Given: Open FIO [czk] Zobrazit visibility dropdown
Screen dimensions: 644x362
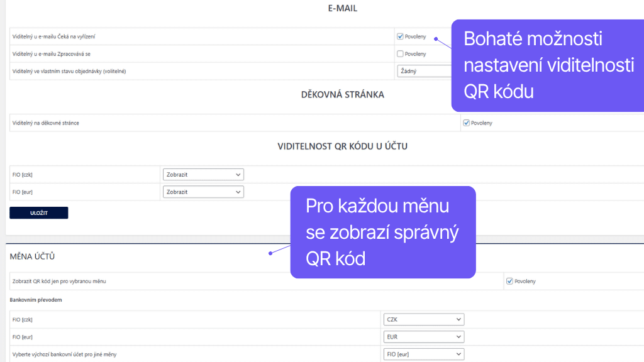Looking at the screenshot, I should click(x=203, y=174).
